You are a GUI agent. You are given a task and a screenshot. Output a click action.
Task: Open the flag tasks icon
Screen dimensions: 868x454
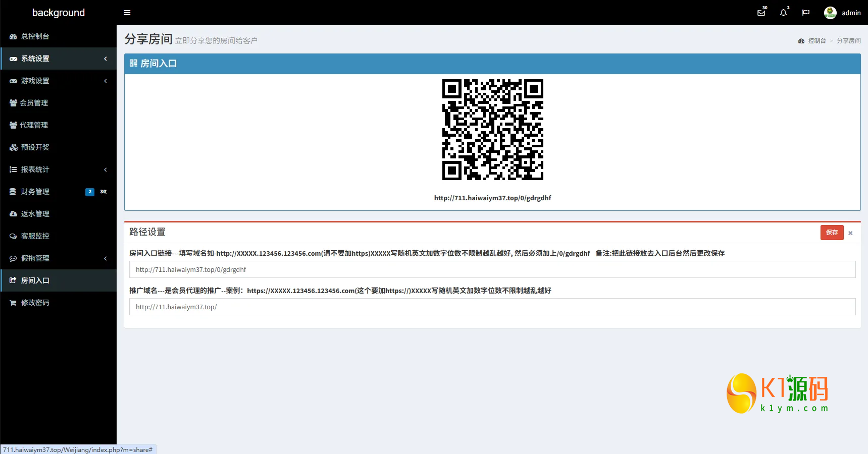pyautogui.click(x=806, y=13)
